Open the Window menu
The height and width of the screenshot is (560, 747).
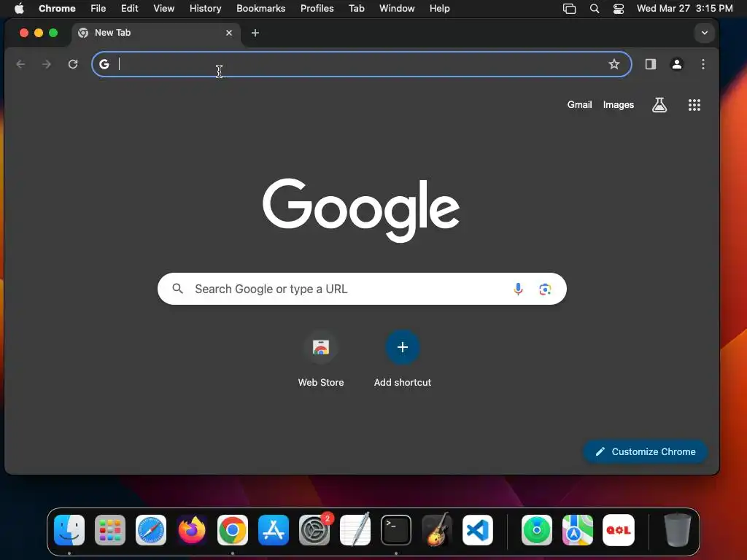point(397,8)
